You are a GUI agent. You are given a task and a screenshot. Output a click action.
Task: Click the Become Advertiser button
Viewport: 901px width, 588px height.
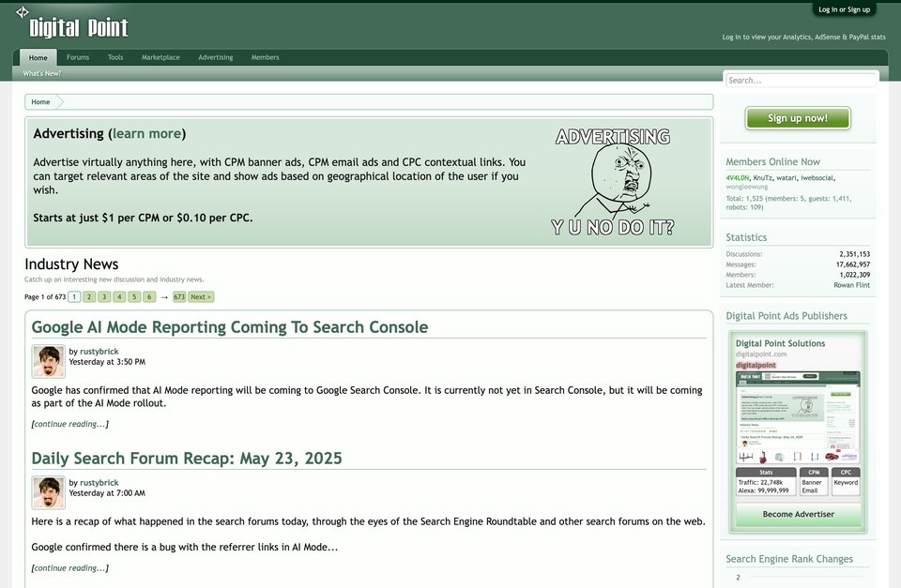pos(798,515)
